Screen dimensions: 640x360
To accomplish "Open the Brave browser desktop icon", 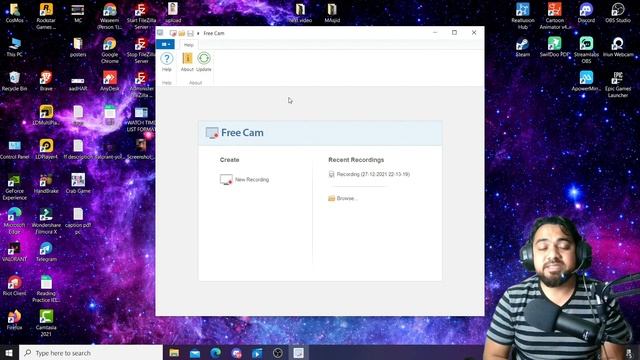I will tap(46, 81).
